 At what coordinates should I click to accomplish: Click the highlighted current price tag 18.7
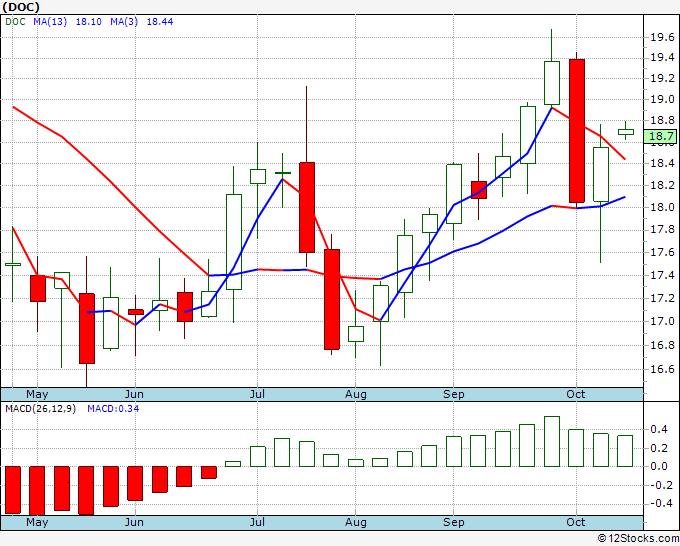tap(660, 136)
